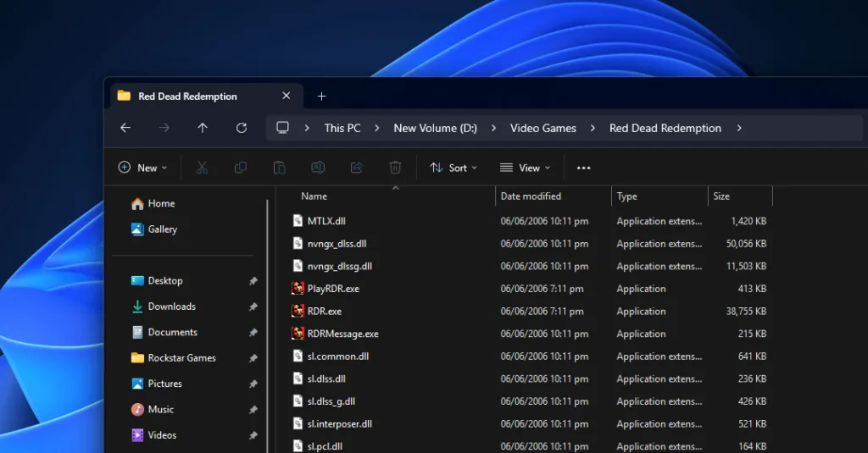The image size is (868, 453).
Task: Open the New dropdown menu
Action: [142, 168]
